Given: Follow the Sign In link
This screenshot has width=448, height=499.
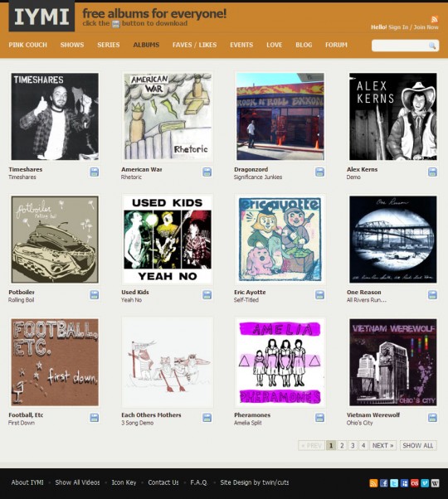Looking at the screenshot, I should coord(398,27).
